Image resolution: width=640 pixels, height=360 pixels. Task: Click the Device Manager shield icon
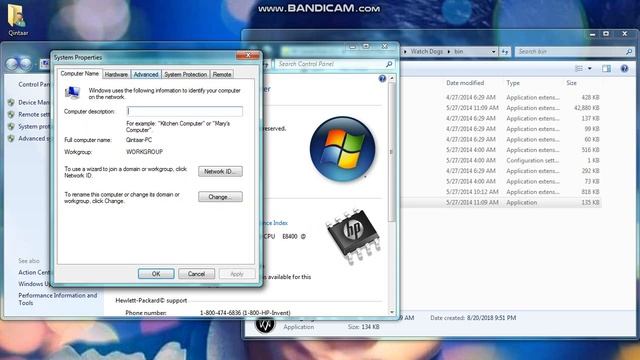pyautogui.click(x=11, y=102)
